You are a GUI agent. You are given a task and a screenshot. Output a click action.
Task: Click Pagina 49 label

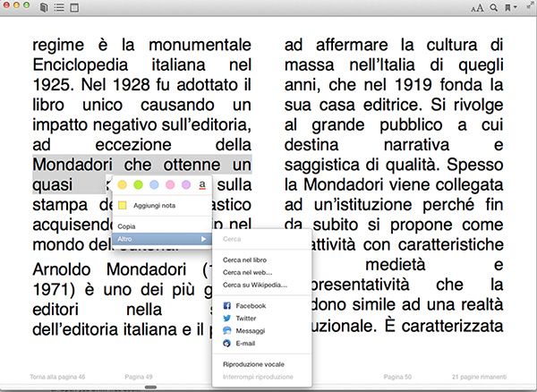pos(139,377)
